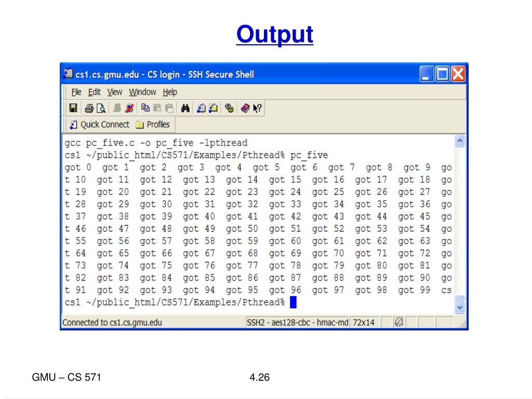Click the 'got 77' output text

pyautogui.click(x=242, y=265)
